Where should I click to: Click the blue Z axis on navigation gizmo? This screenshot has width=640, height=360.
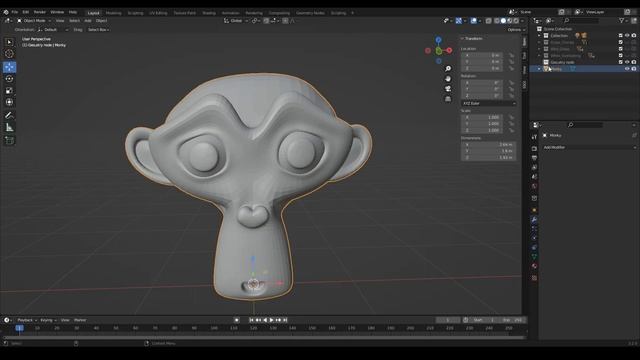tap(438, 40)
